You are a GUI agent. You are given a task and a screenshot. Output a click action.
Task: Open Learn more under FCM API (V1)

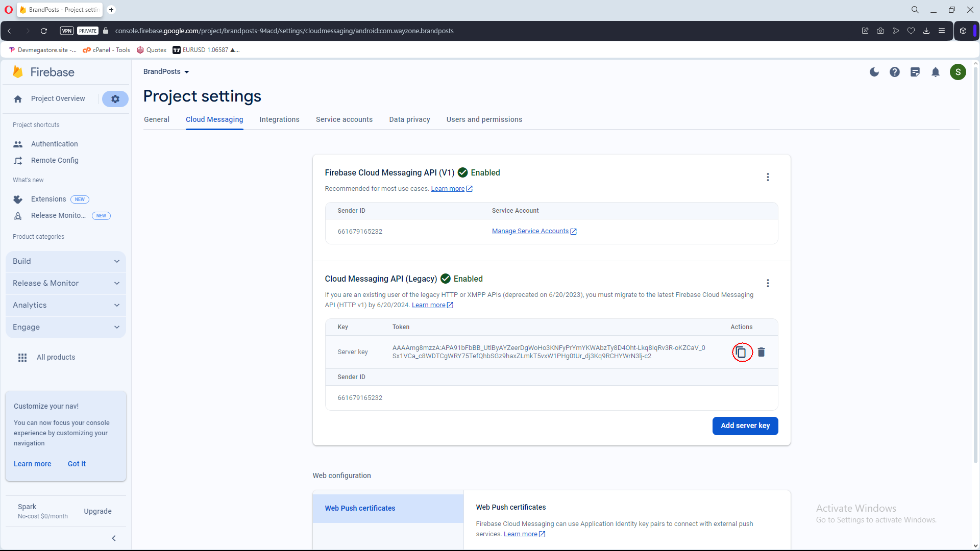click(x=452, y=189)
